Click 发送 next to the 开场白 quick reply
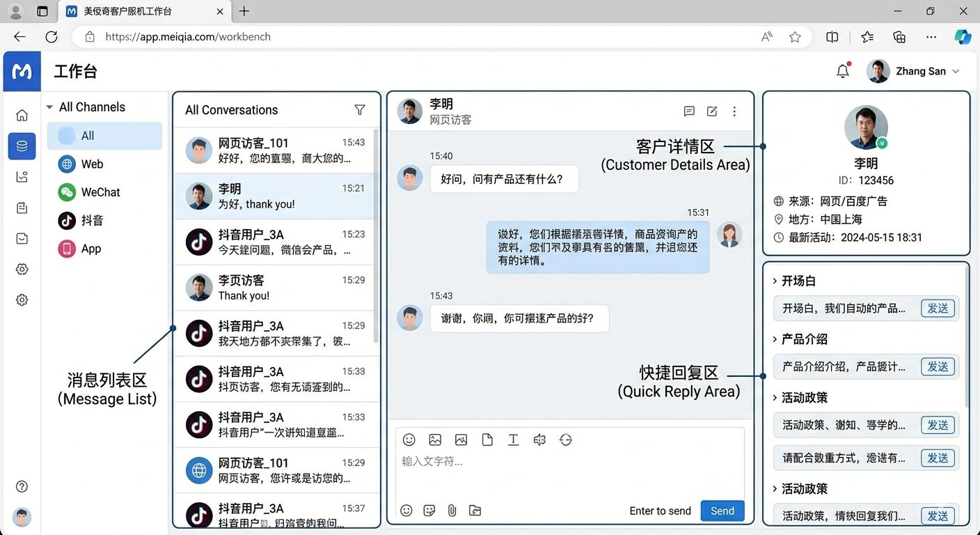 [x=938, y=308]
